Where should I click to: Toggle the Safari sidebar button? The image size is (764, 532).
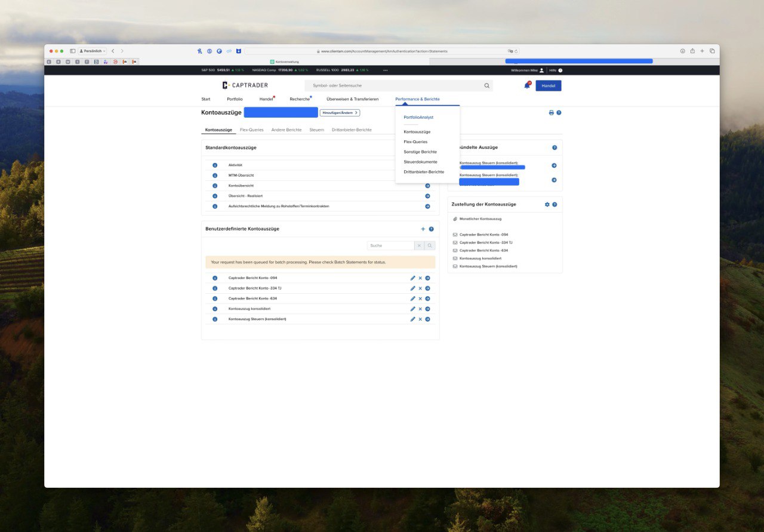(x=73, y=51)
